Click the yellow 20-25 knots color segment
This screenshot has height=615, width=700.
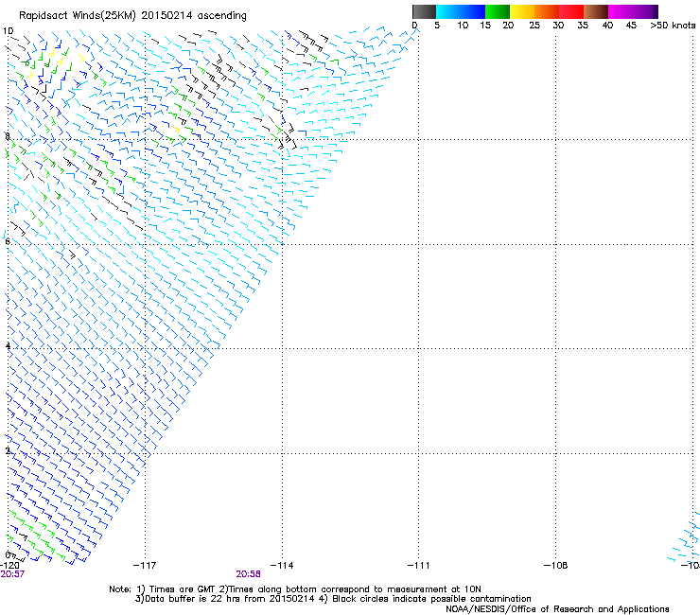coord(522,11)
